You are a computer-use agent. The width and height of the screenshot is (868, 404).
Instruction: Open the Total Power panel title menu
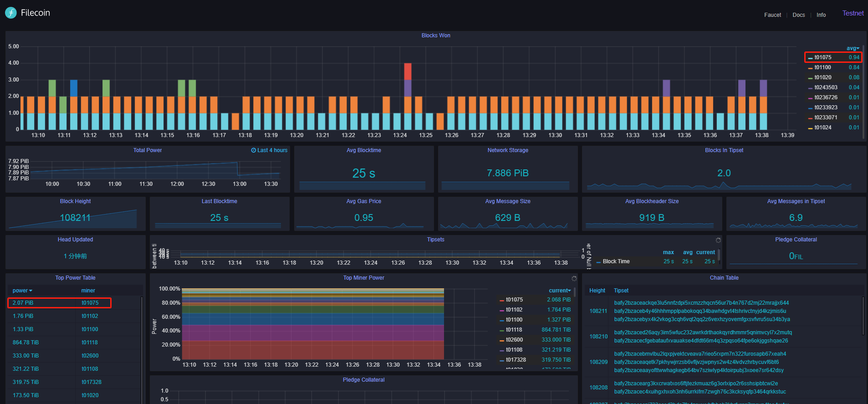coord(147,150)
